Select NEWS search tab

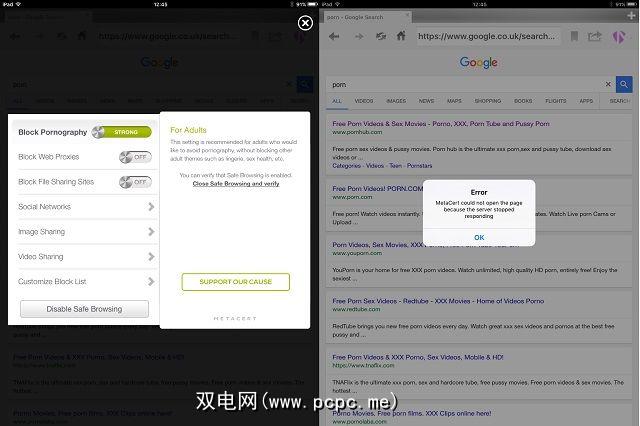(x=426, y=101)
